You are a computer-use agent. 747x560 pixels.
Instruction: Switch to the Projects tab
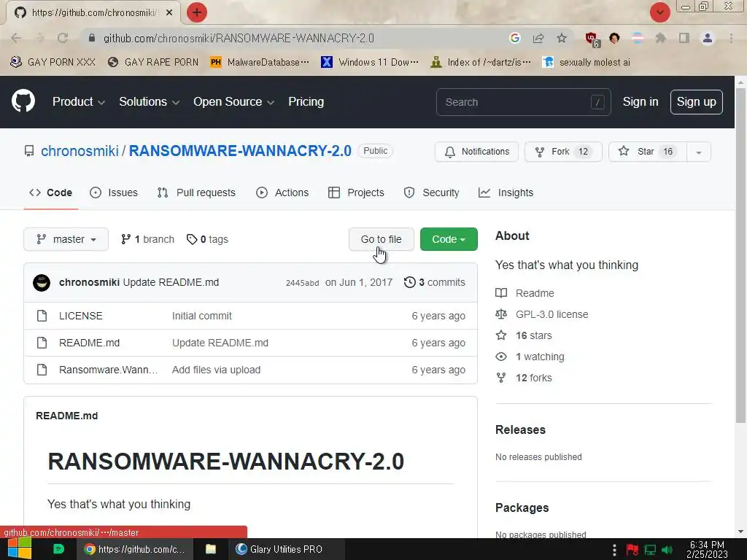pyautogui.click(x=356, y=192)
